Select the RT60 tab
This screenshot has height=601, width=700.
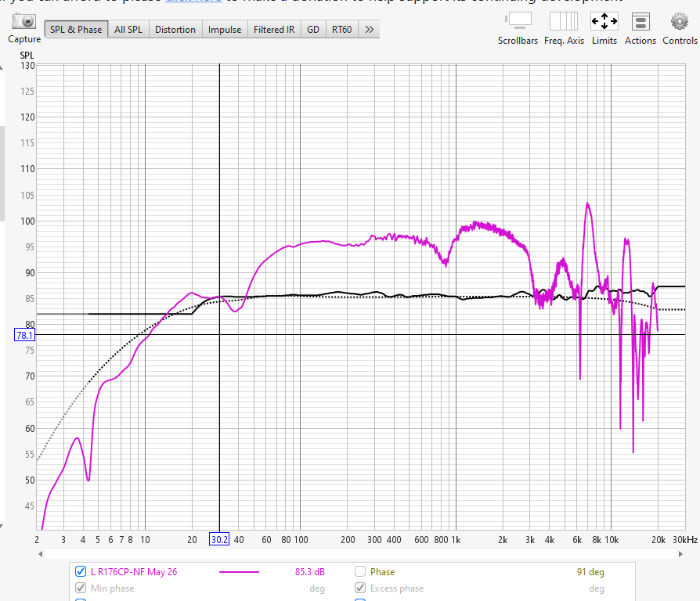coord(341,30)
